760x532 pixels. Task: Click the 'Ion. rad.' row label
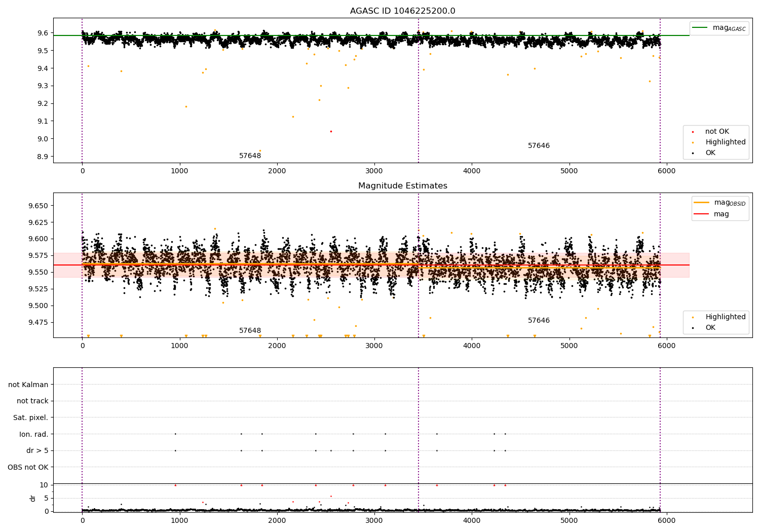pyautogui.click(x=34, y=434)
